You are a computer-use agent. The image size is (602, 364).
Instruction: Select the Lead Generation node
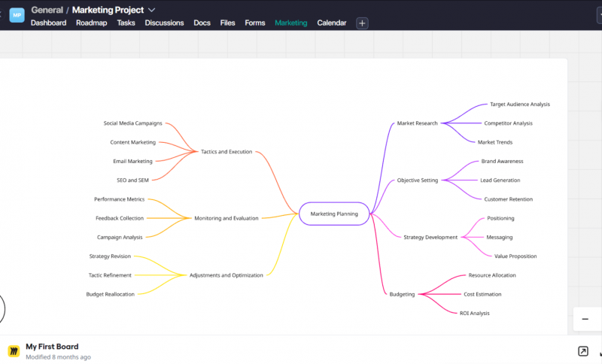(500, 180)
